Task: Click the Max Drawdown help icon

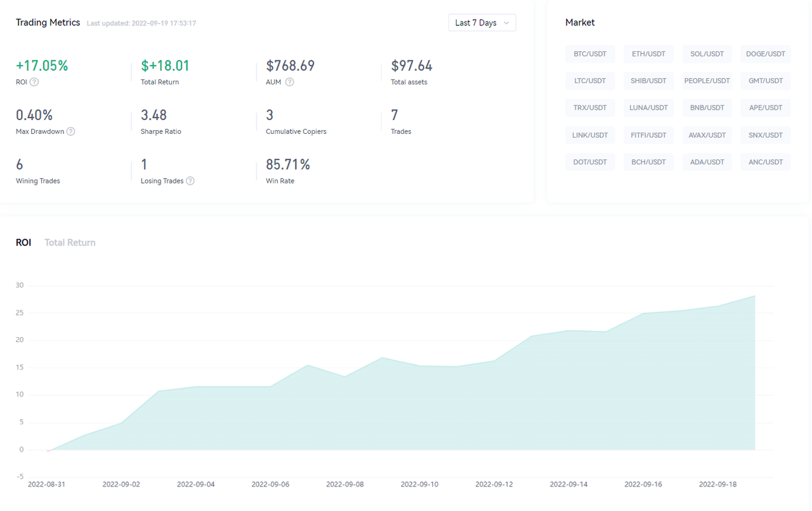Action: click(x=71, y=131)
